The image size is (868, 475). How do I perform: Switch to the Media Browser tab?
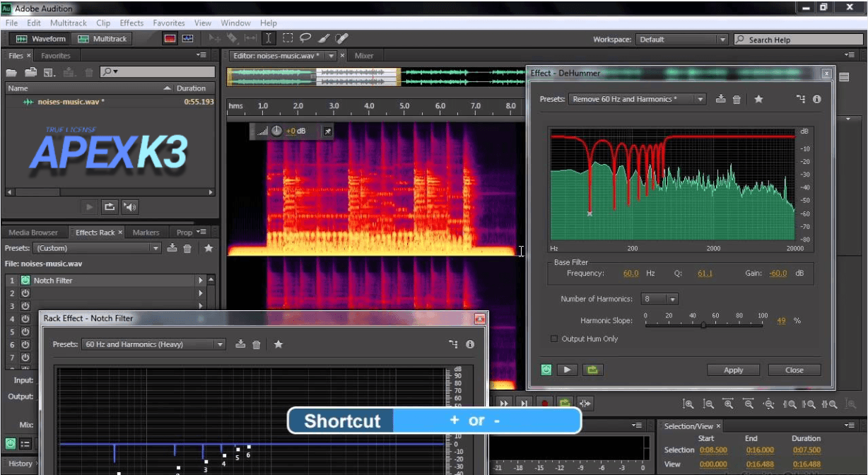(x=34, y=232)
